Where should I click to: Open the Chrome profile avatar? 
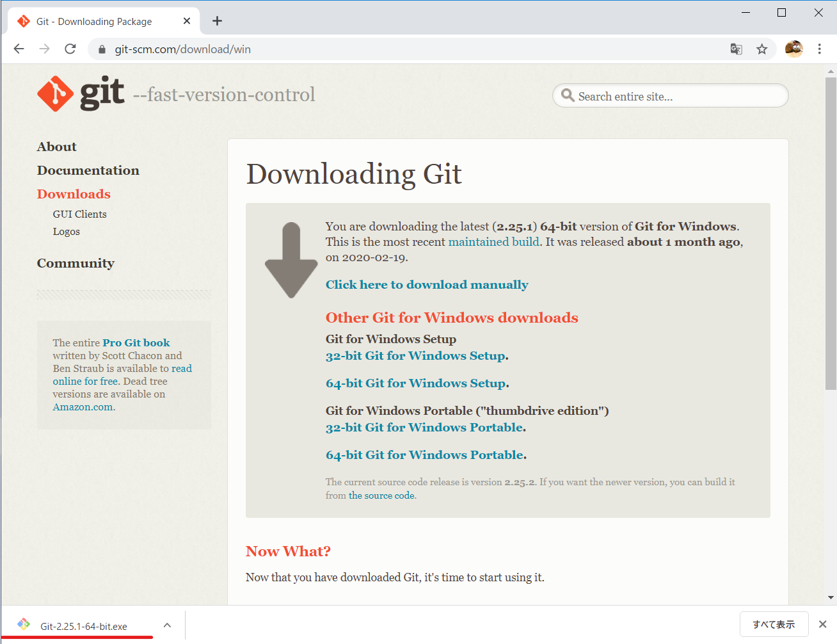(x=793, y=49)
